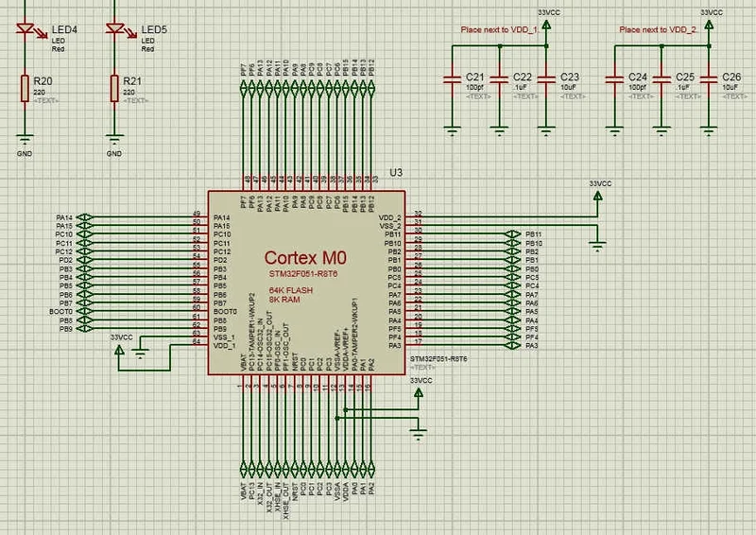Click the "64K FLASH" text
The width and height of the screenshot is (756, 535).
pyautogui.click(x=291, y=290)
